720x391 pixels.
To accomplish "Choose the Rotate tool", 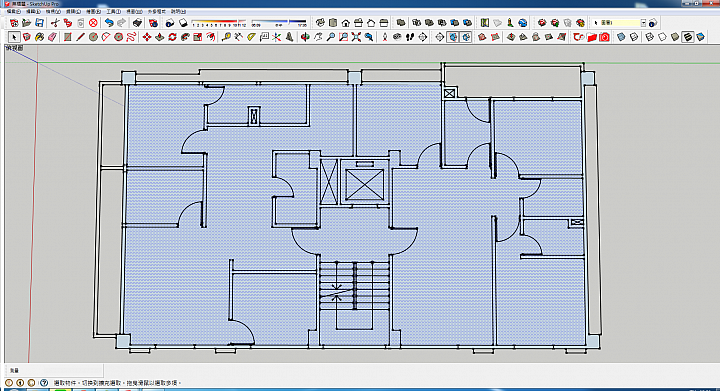I will tap(173, 37).
